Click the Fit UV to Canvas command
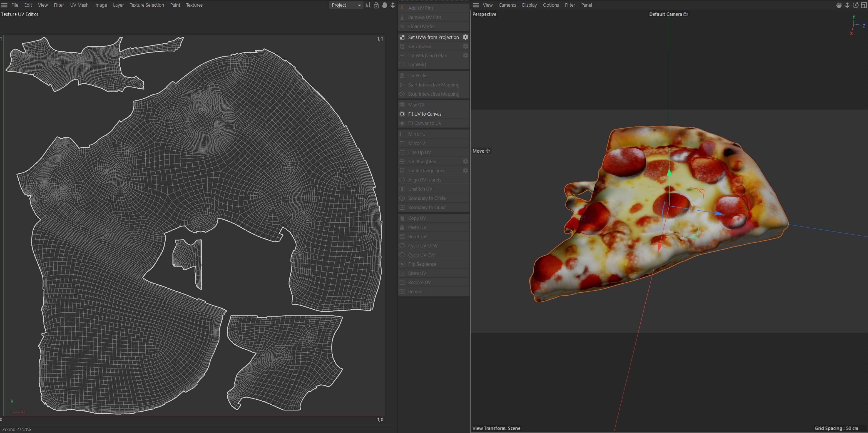Screen dimensions: 868x433 425,114
